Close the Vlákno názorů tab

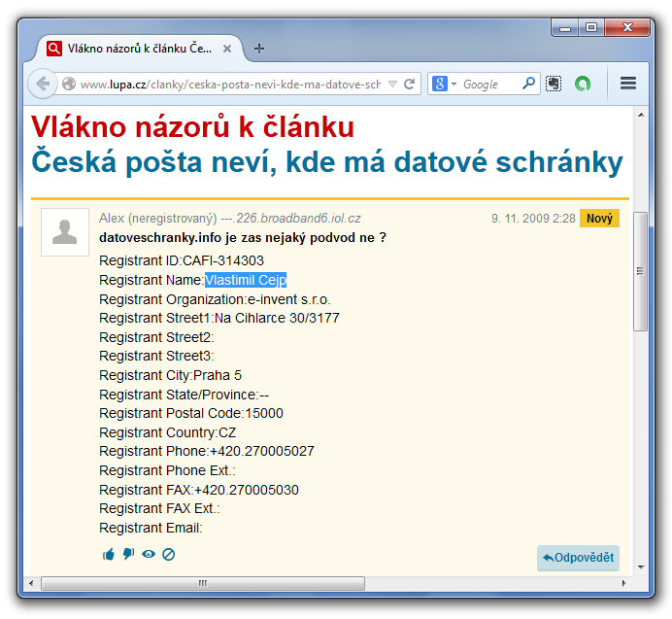click(227, 49)
